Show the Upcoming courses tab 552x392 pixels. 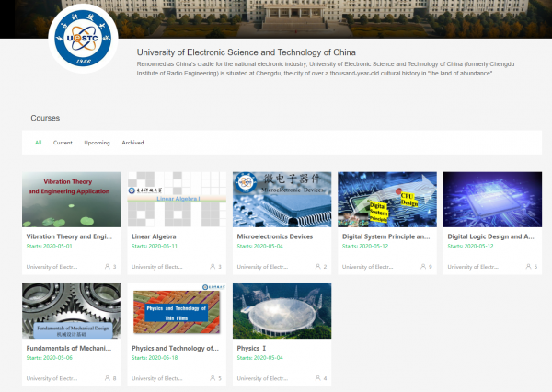[97, 143]
